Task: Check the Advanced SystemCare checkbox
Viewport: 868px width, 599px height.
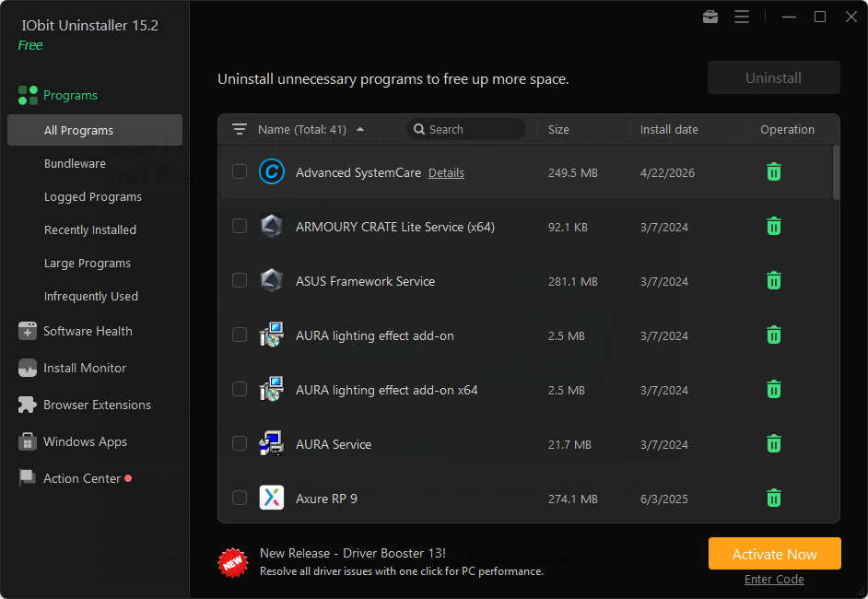Action: click(x=240, y=171)
